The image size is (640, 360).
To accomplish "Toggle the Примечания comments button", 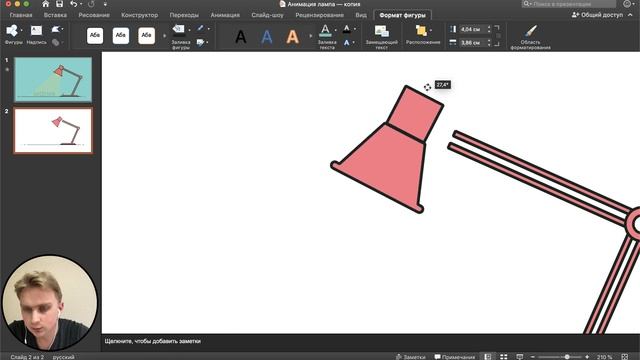I will (x=455, y=357).
